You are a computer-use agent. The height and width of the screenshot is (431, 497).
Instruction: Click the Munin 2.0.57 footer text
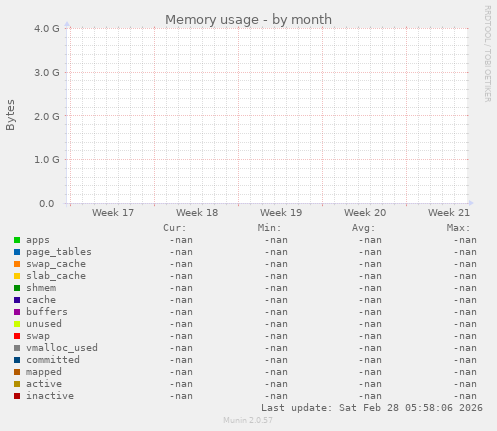point(248,420)
